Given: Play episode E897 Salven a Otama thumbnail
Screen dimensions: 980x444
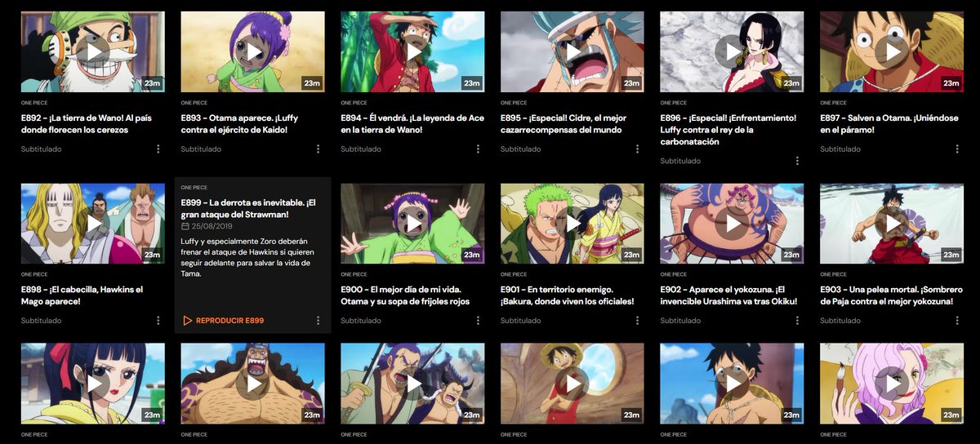Looking at the screenshot, I should pyautogui.click(x=892, y=51).
